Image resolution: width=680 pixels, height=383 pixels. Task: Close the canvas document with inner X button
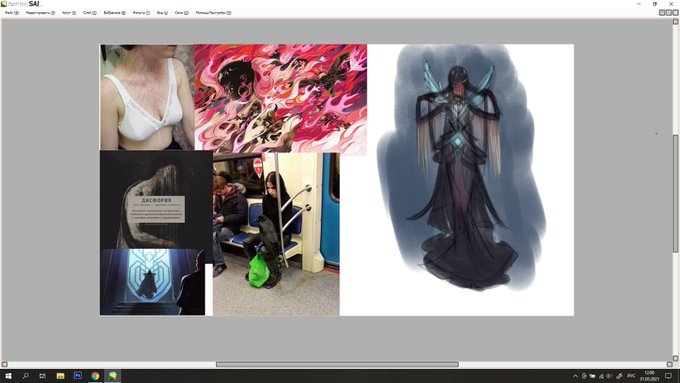(x=675, y=13)
